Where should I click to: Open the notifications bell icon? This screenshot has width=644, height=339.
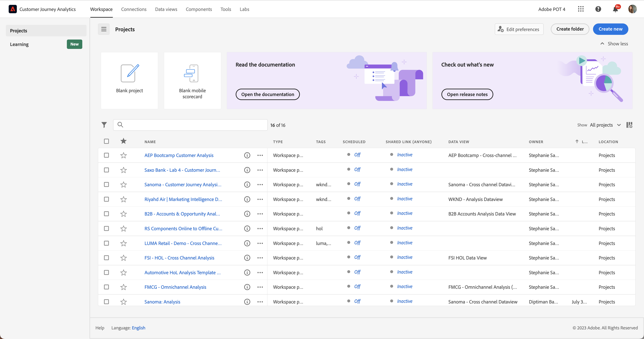point(615,9)
